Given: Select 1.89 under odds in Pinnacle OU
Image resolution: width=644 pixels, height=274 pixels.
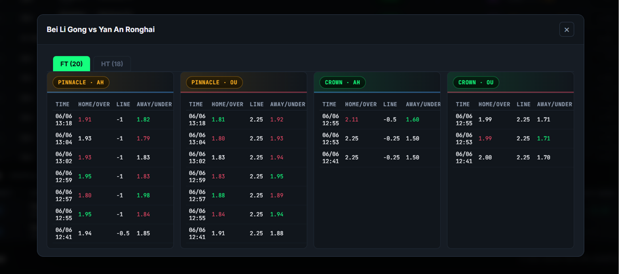Looking at the screenshot, I should pos(277,195).
